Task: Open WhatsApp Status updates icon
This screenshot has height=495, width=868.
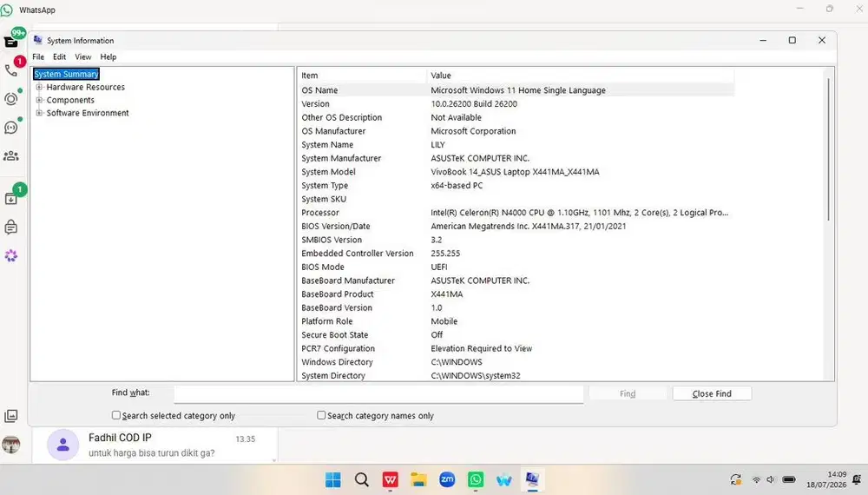Action: (11, 99)
